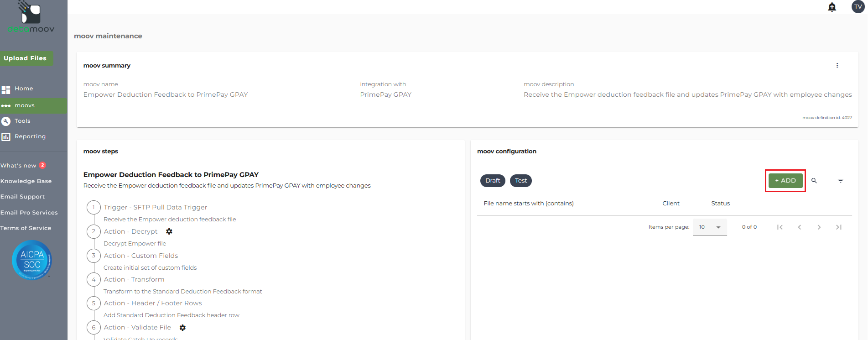Click 'Decrypt Empower file' step description
The height and width of the screenshot is (340, 868).
135,244
